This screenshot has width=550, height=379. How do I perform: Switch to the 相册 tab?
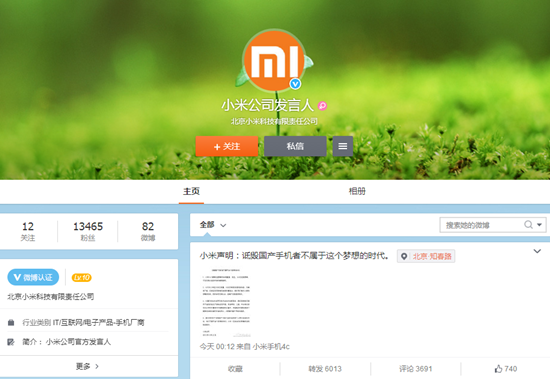(357, 191)
